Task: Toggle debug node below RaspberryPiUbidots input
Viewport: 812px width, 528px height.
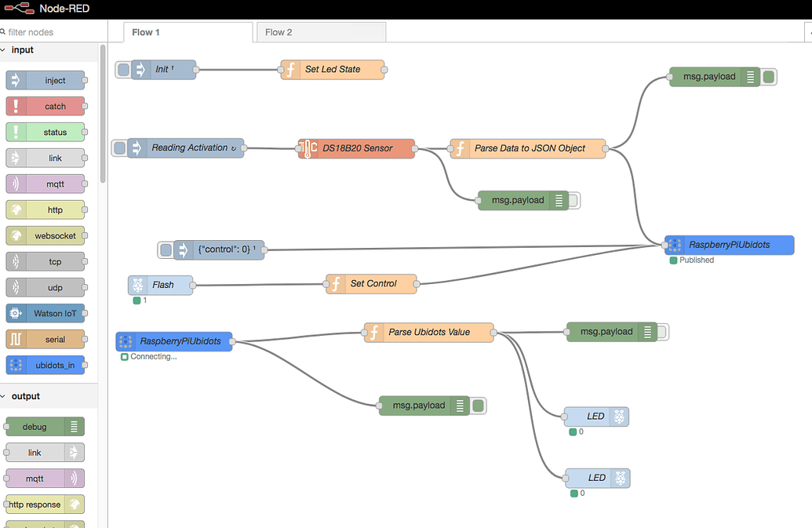Action: click(x=478, y=406)
